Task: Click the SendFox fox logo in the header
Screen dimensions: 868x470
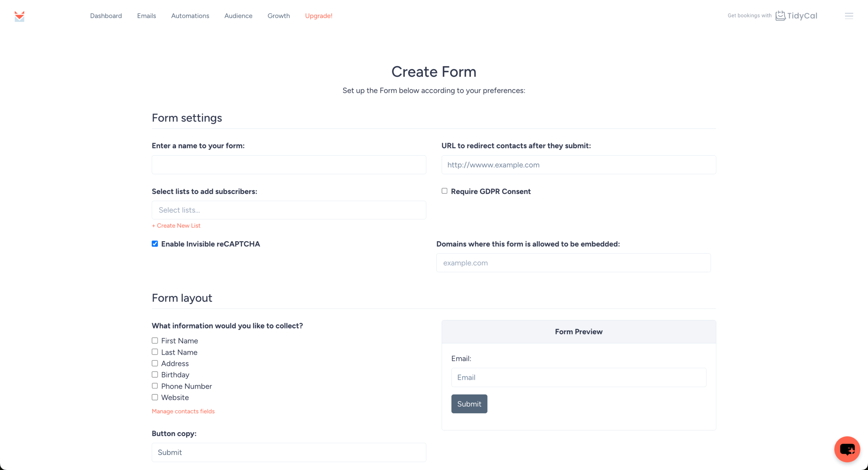Action: click(x=19, y=16)
